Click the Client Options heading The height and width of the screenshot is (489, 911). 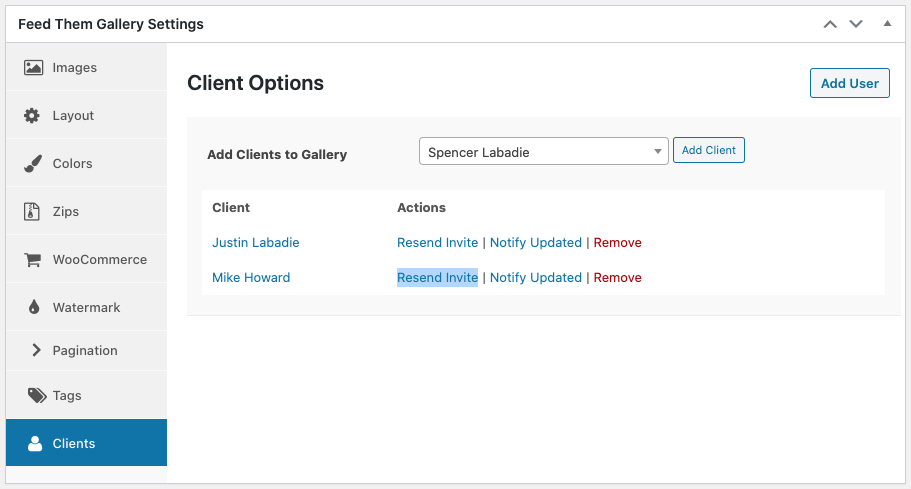(x=256, y=83)
